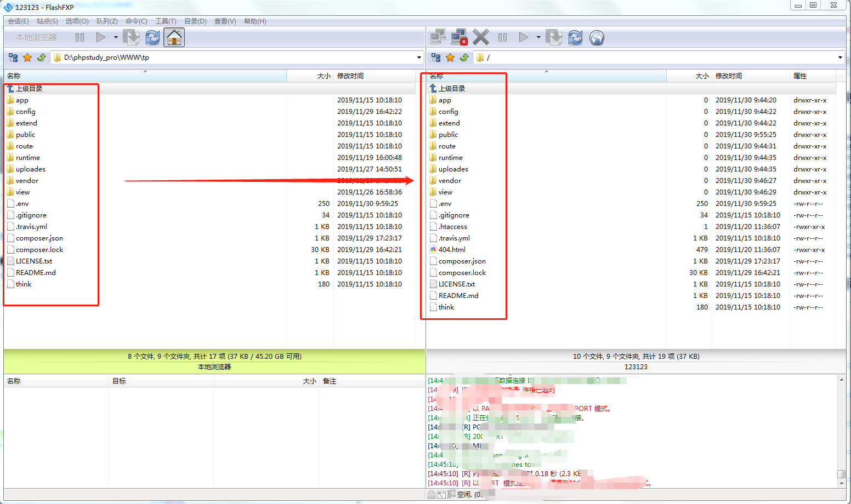Image resolution: width=851 pixels, height=504 pixels.
Task: Refresh the remote file listing
Action: click(576, 38)
